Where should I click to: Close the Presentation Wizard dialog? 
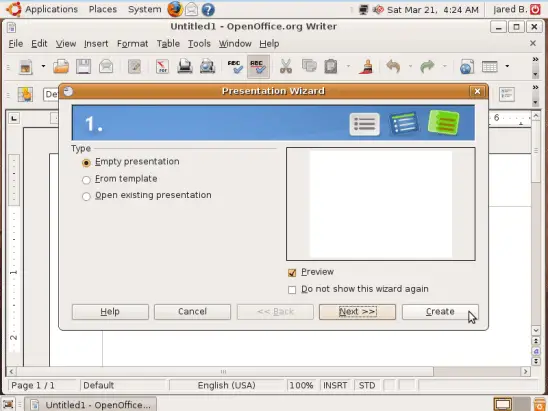tap(477, 92)
